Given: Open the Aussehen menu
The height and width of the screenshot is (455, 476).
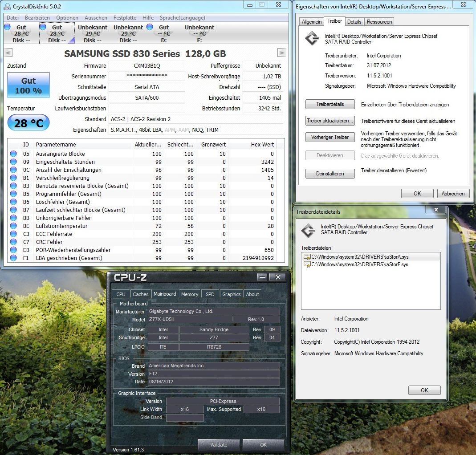Looking at the screenshot, I should [x=96, y=18].
